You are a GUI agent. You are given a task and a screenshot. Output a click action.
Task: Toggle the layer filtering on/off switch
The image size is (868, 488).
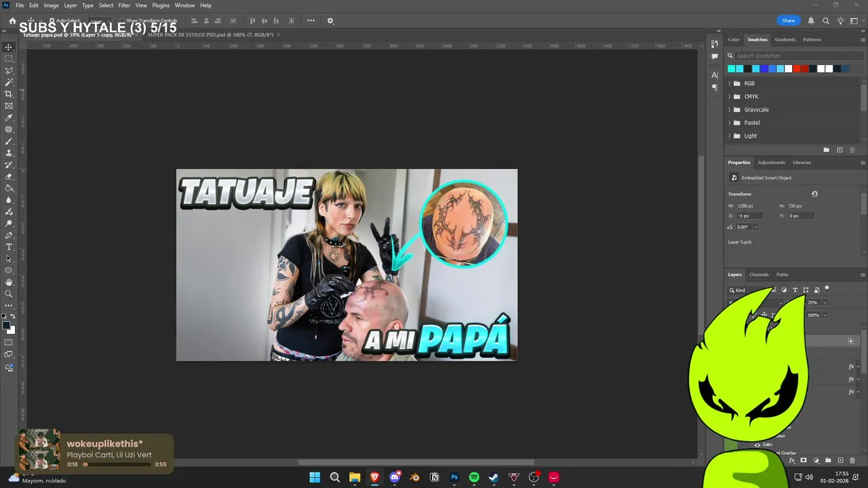click(827, 289)
